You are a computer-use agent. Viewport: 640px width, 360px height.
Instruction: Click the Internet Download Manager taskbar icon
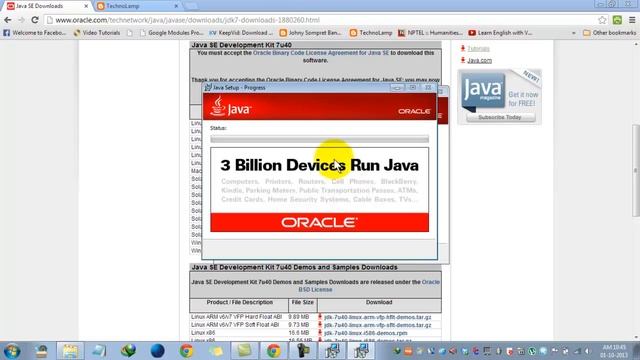click(128, 351)
